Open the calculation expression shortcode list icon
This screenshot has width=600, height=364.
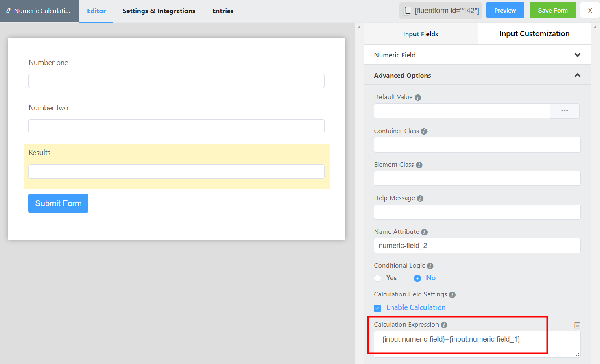577,325
